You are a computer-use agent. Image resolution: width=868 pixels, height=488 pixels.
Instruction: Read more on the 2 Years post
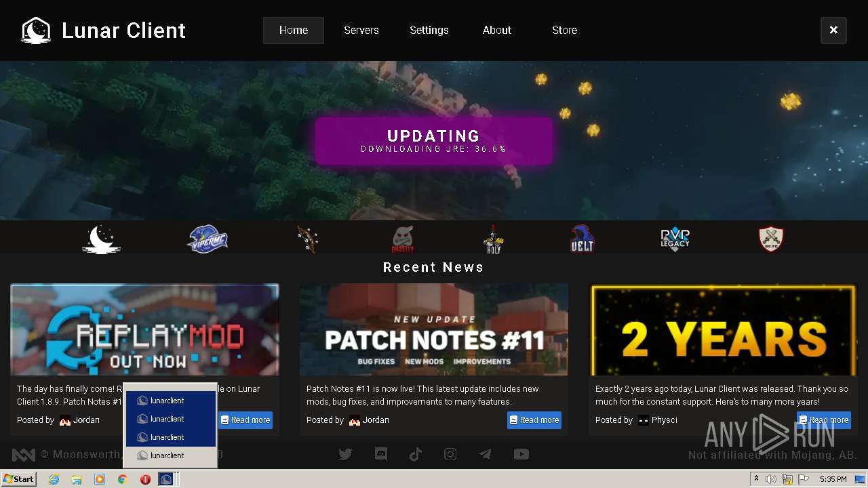click(x=824, y=420)
